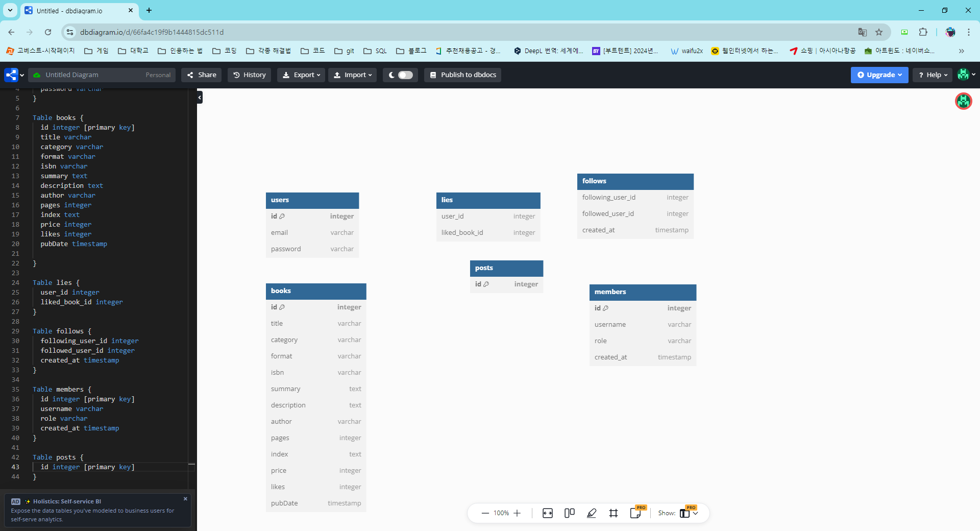980x531 pixels.
Task: Close the Holistics ad banner
Action: click(185, 499)
